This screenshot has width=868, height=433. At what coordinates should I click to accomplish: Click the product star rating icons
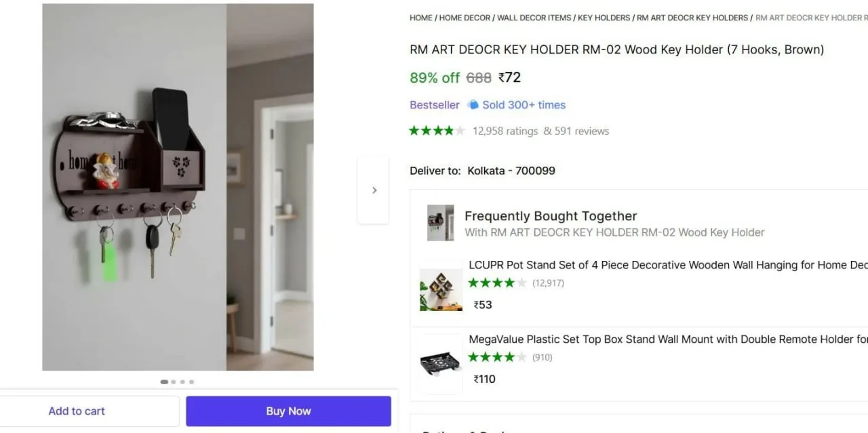437,131
